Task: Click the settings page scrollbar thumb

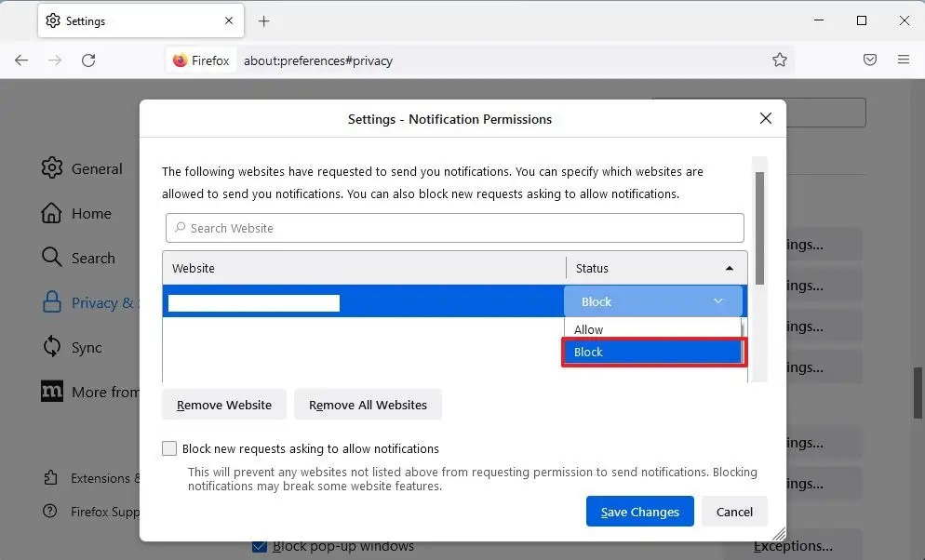Action: [x=918, y=393]
